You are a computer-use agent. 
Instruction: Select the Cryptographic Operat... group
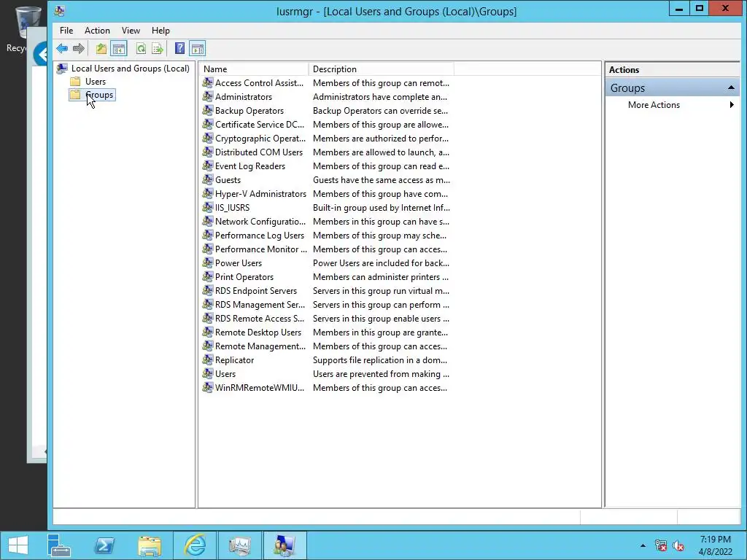260,139
